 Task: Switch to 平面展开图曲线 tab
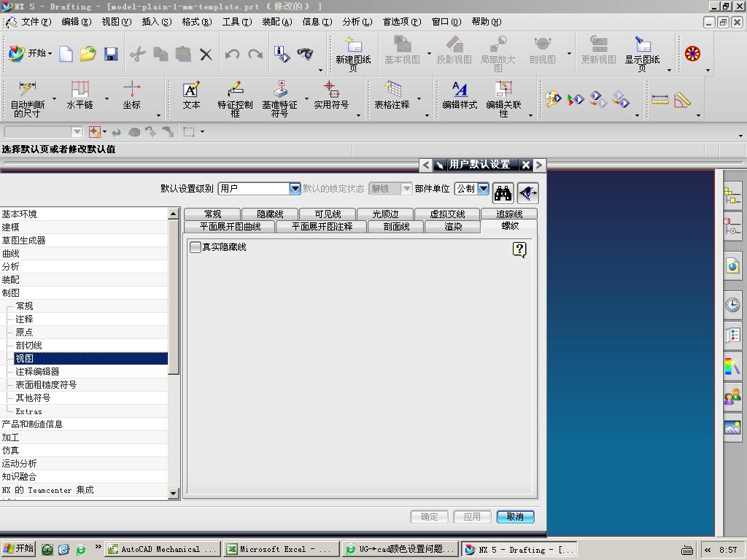click(x=230, y=227)
